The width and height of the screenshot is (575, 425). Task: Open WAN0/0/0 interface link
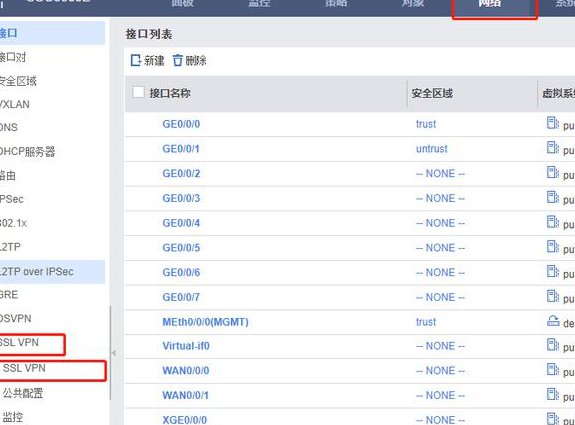[186, 371]
